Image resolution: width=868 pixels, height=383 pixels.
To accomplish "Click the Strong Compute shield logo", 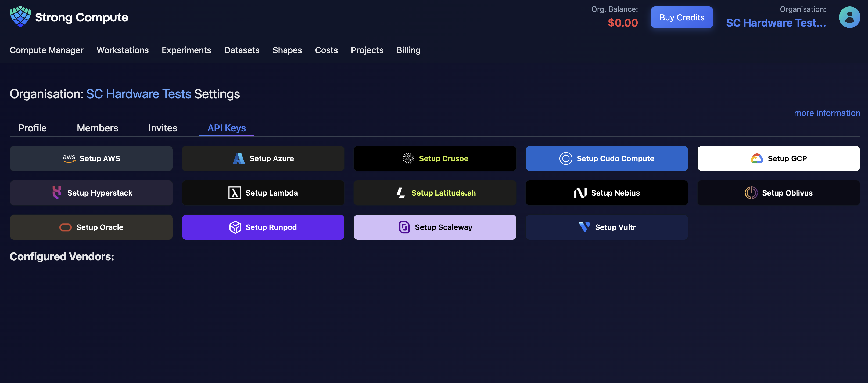I will (x=20, y=17).
